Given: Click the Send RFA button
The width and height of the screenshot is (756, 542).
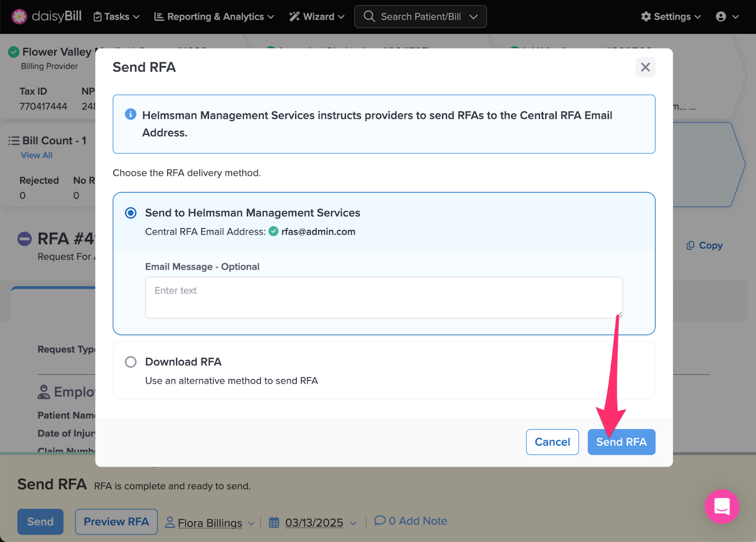Looking at the screenshot, I should click(621, 442).
